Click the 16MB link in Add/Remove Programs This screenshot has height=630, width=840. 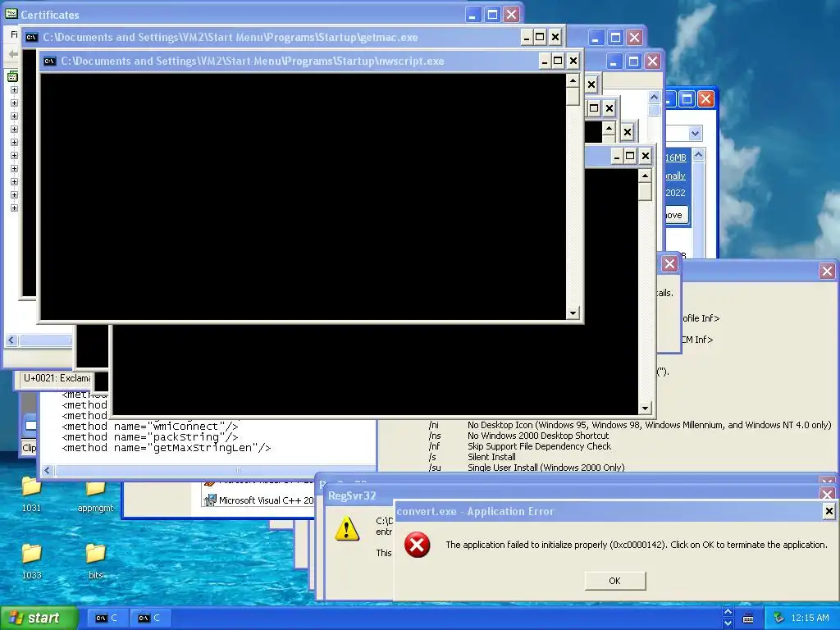[676, 157]
